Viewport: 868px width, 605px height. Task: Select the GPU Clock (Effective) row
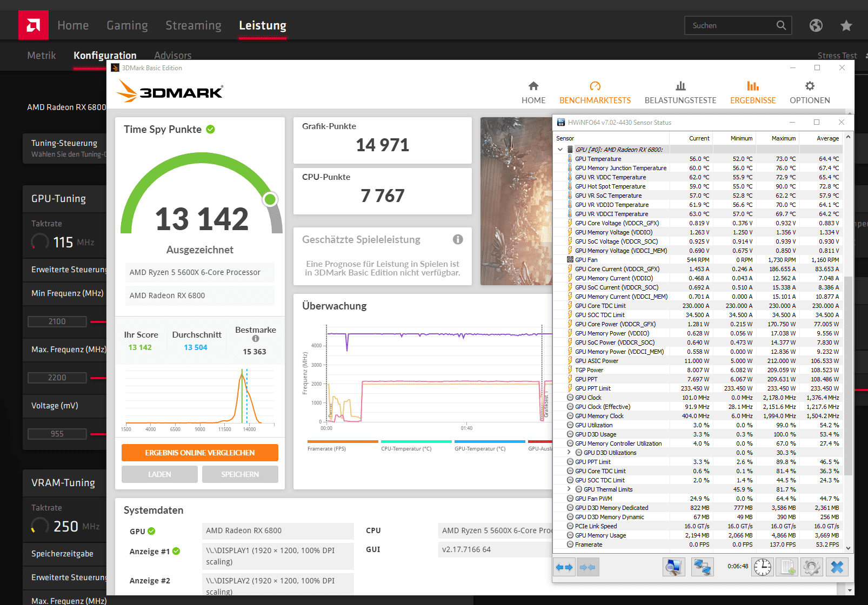coord(698,407)
